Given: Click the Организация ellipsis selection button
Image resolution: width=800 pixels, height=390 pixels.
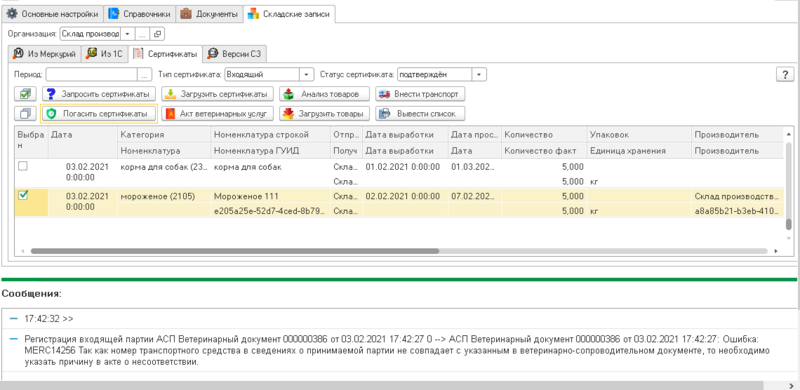Looking at the screenshot, I should [142, 34].
